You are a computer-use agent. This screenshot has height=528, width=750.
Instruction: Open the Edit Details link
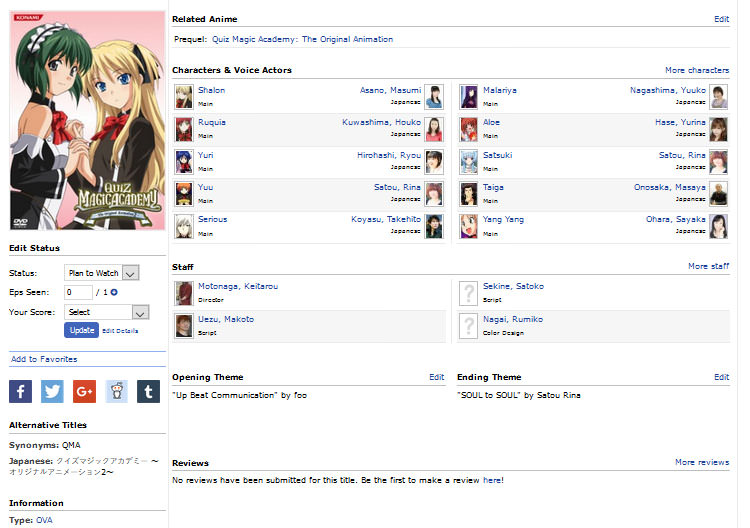[x=120, y=331]
